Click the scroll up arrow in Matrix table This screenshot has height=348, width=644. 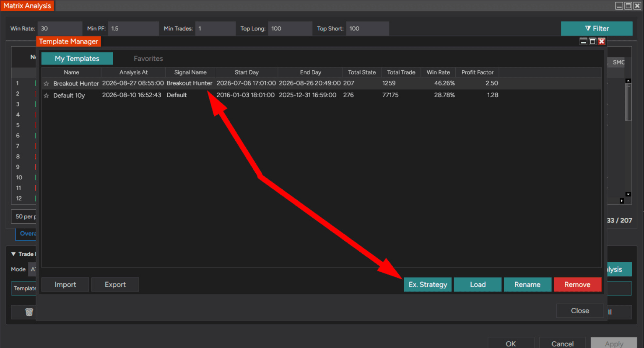click(628, 80)
